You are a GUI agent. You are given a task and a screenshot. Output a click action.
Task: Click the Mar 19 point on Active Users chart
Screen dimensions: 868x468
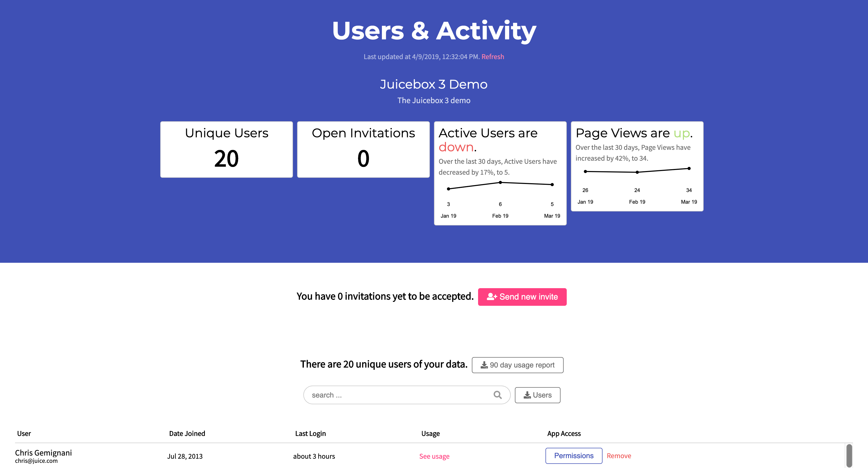pos(552,185)
